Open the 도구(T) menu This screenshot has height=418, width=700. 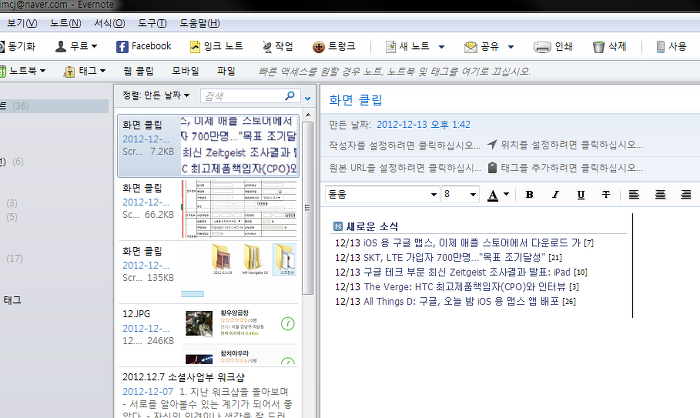point(152,23)
